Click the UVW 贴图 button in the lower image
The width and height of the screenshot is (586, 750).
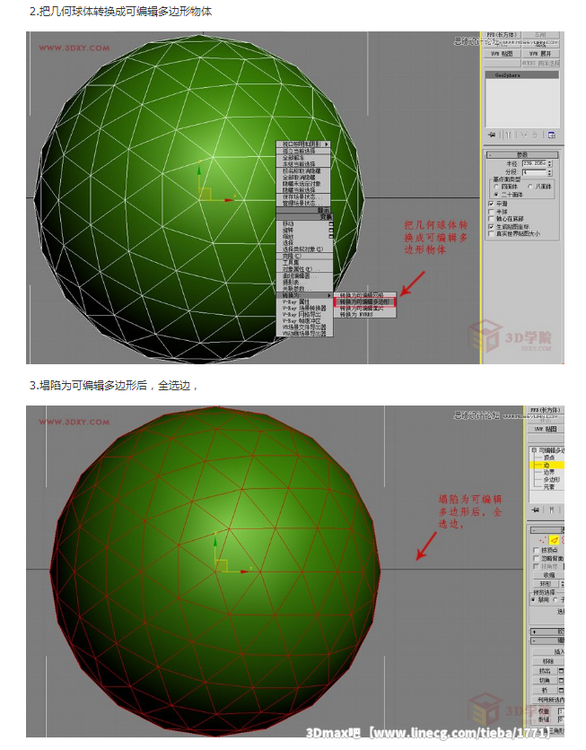click(547, 429)
